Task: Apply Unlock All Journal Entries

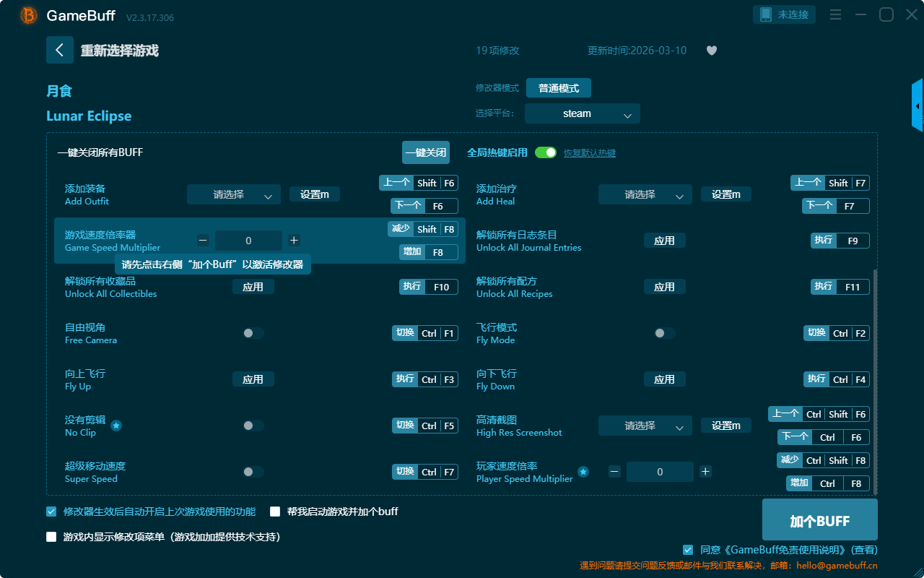Action: (664, 241)
